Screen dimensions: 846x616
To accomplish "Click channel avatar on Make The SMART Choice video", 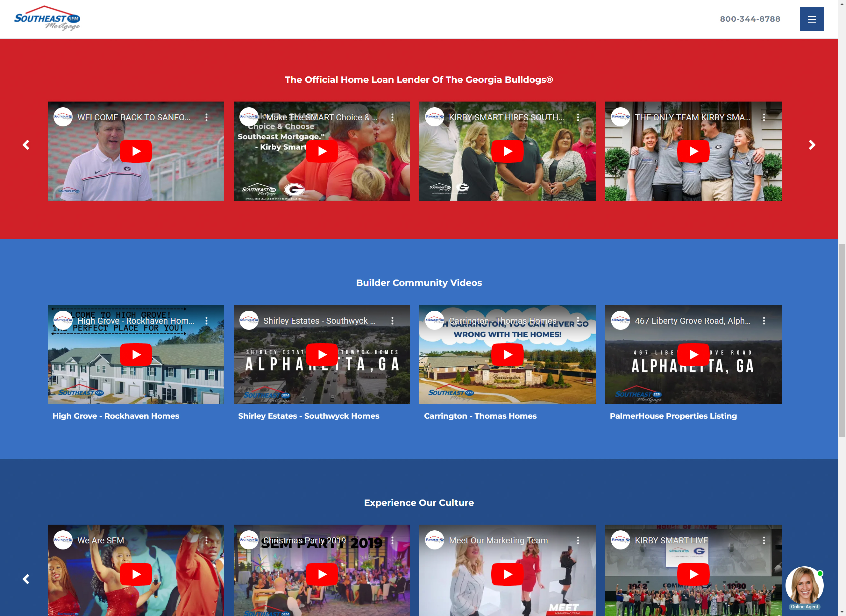I will coord(249,117).
